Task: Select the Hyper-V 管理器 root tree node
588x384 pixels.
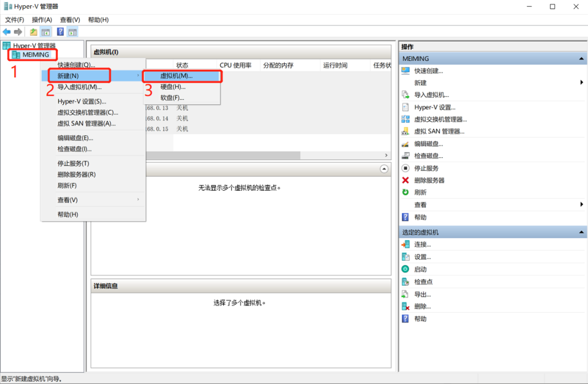Action: pos(34,46)
